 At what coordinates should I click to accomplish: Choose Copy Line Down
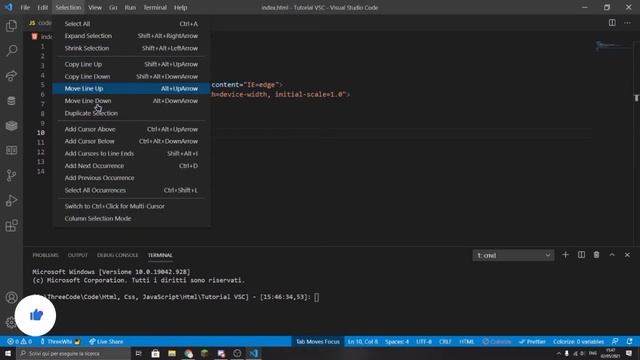tap(131, 76)
